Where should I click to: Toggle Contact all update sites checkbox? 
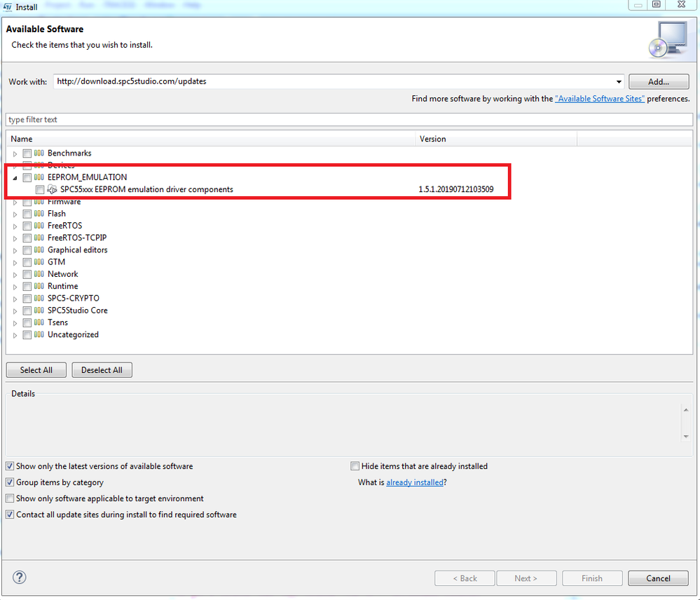[x=10, y=514]
